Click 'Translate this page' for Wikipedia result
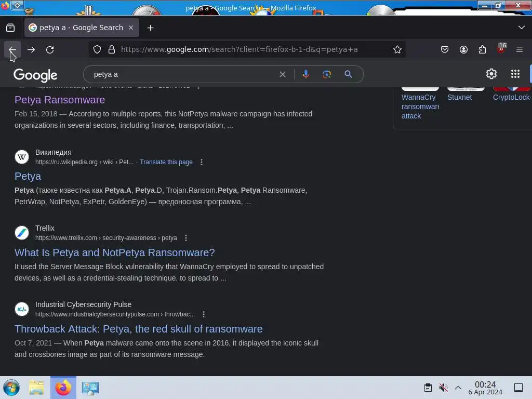This screenshot has width=532, height=399. [166, 162]
